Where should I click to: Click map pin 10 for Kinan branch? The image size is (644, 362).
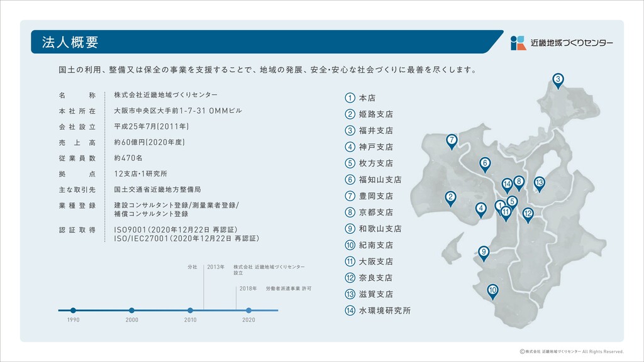click(x=492, y=292)
